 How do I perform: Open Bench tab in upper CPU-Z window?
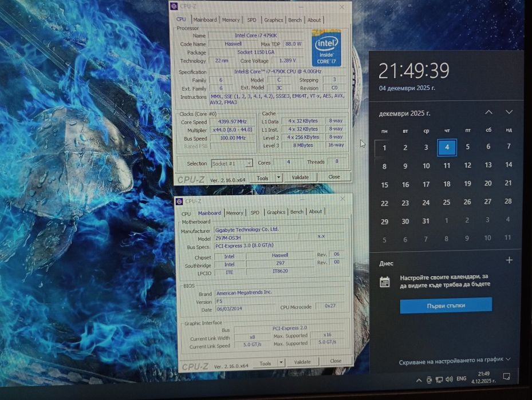(x=294, y=19)
